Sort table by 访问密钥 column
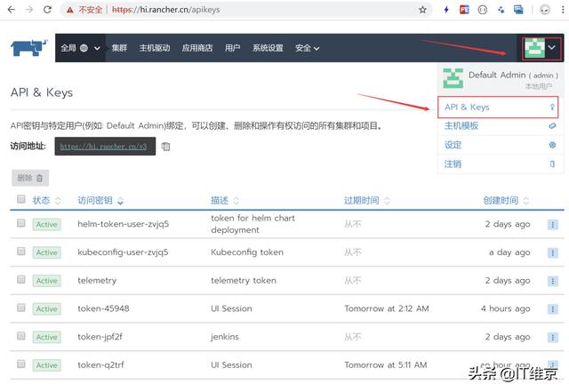Image resolution: width=569 pixels, height=392 pixels. click(x=100, y=200)
